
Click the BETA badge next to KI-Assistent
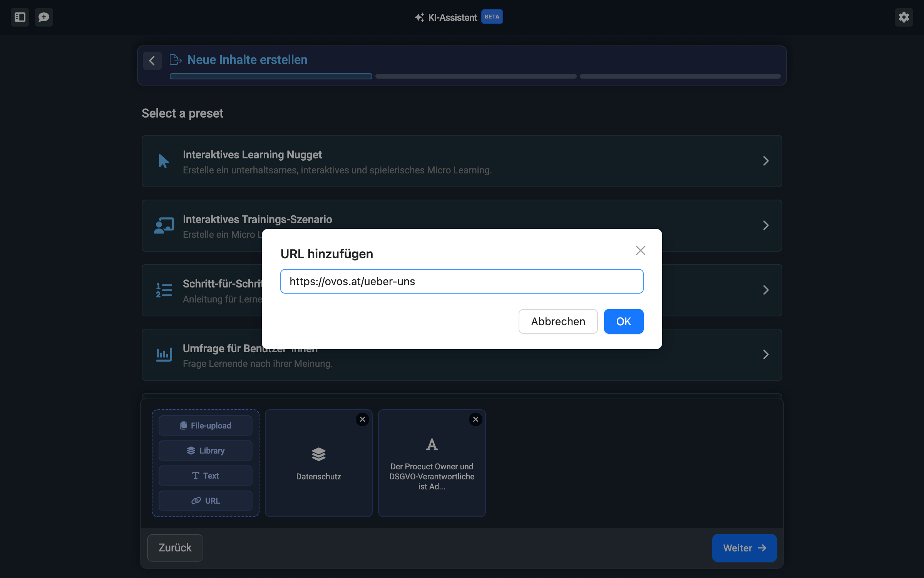coord(492,17)
